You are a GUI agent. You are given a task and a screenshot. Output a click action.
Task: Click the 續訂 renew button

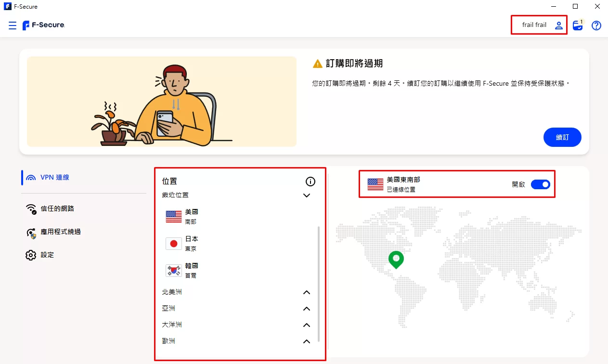562,137
